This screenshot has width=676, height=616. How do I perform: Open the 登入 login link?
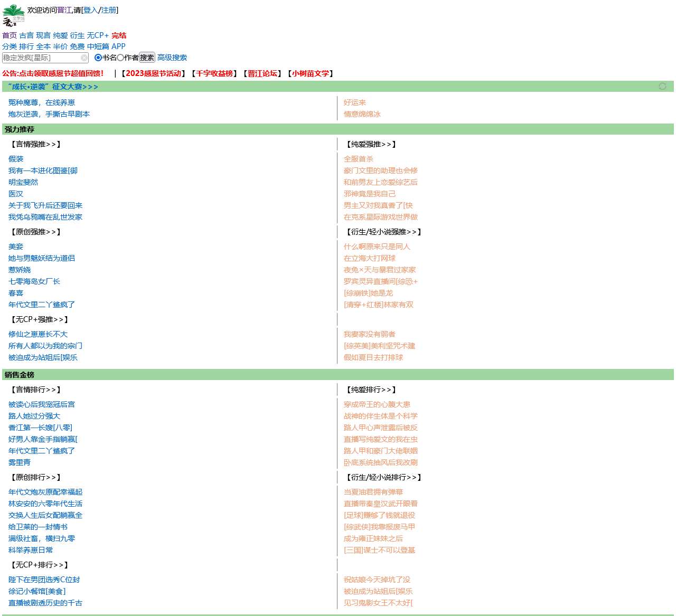click(x=91, y=10)
